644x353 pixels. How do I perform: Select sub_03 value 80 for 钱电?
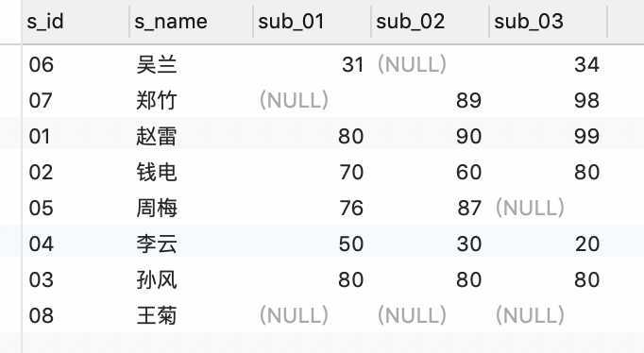(x=587, y=172)
